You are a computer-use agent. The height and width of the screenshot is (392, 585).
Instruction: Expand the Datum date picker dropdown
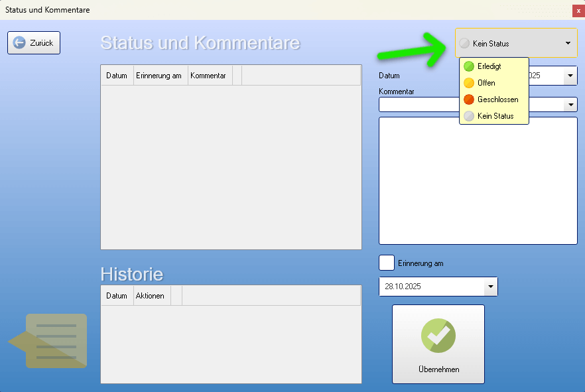click(570, 76)
